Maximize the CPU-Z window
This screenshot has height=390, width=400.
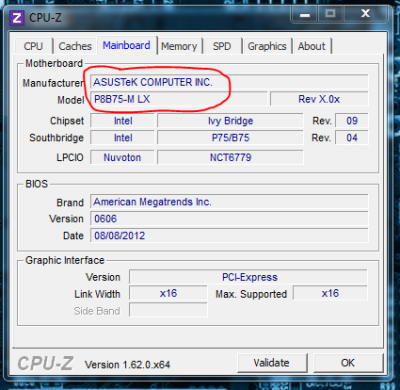coord(330,14)
